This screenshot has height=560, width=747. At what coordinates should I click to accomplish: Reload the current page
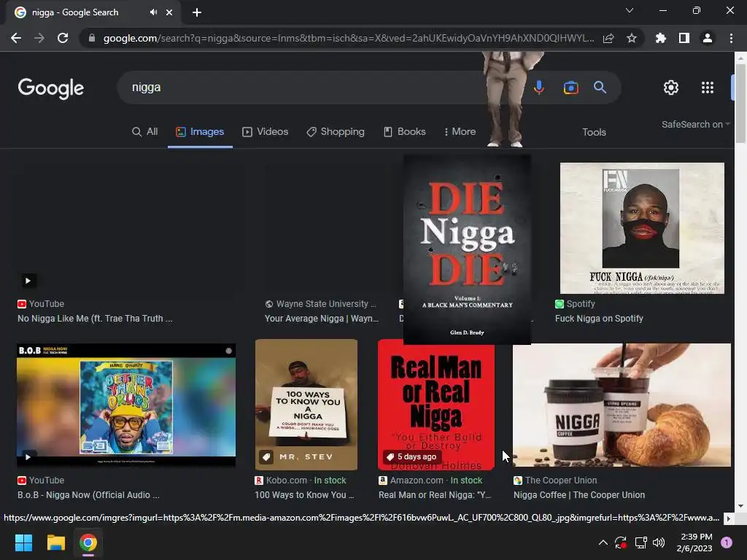[63, 38]
